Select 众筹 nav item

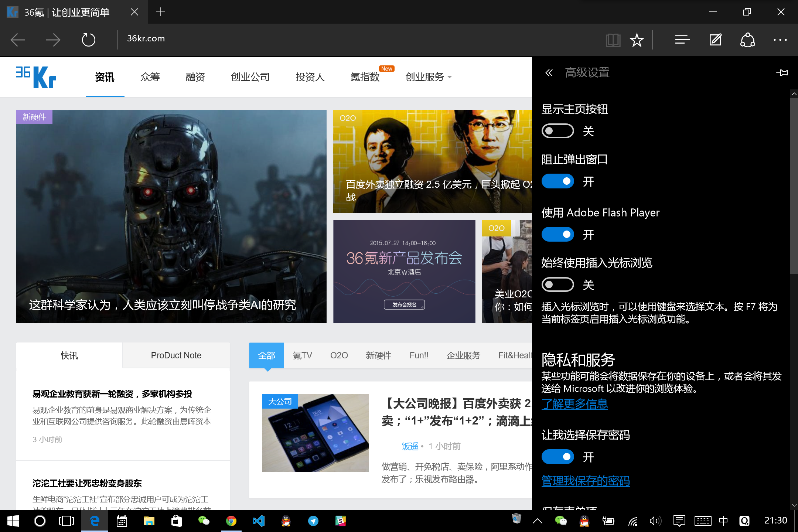point(150,77)
